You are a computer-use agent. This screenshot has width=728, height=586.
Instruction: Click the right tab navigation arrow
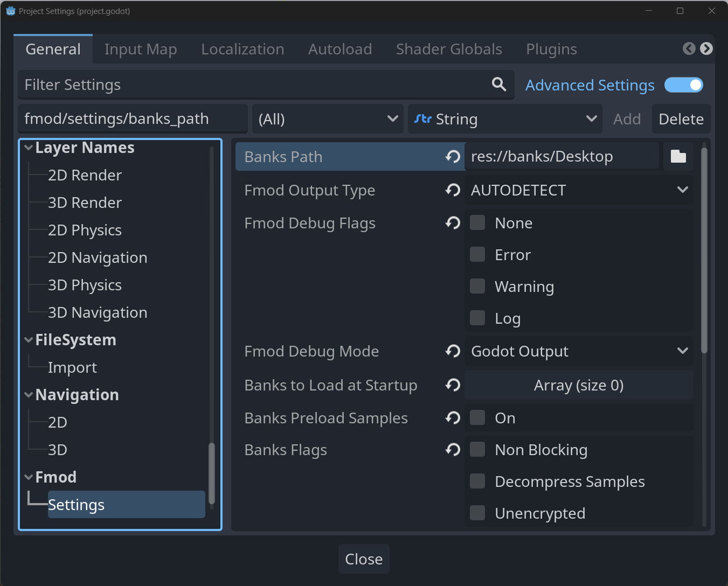706,48
